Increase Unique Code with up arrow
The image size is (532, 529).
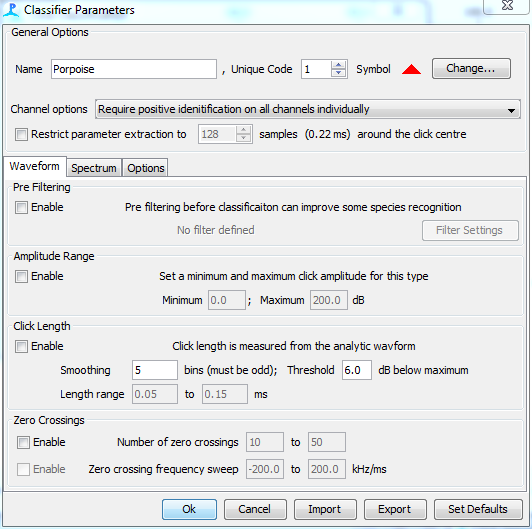click(338, 65)
